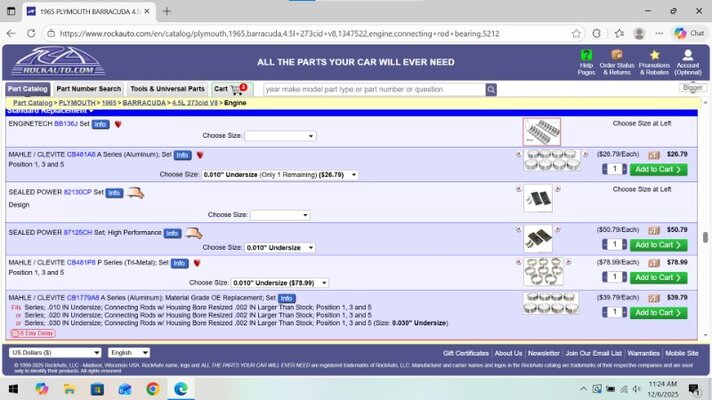Open the Tools & Universal Parts tab
This screenshot has height=400, width=712.
pos(167,89)
